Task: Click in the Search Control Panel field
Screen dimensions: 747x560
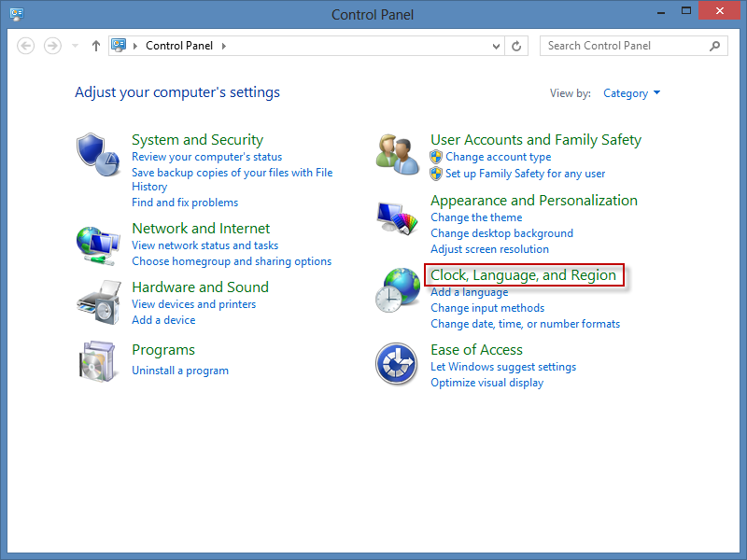Action: point(624,46)
